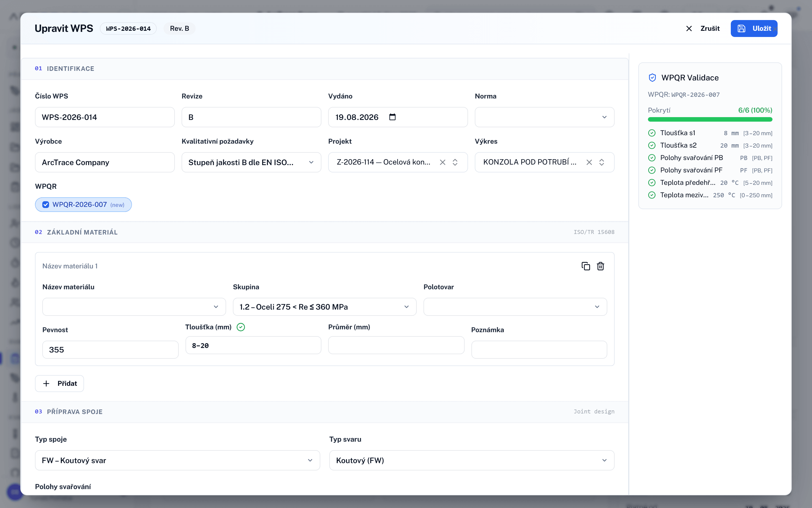Click the Průměr (mm) input field
The height and width of the screenshot is (508, 812).
coord(396,345)
